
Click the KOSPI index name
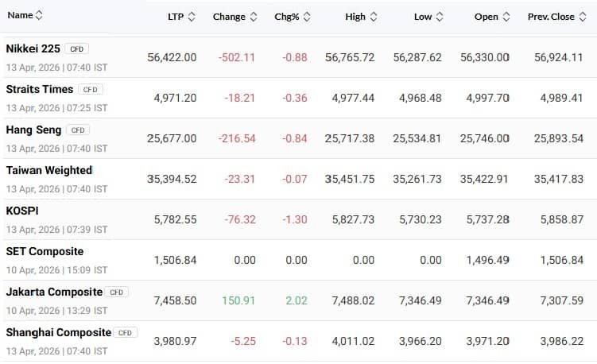coord(22,211)
